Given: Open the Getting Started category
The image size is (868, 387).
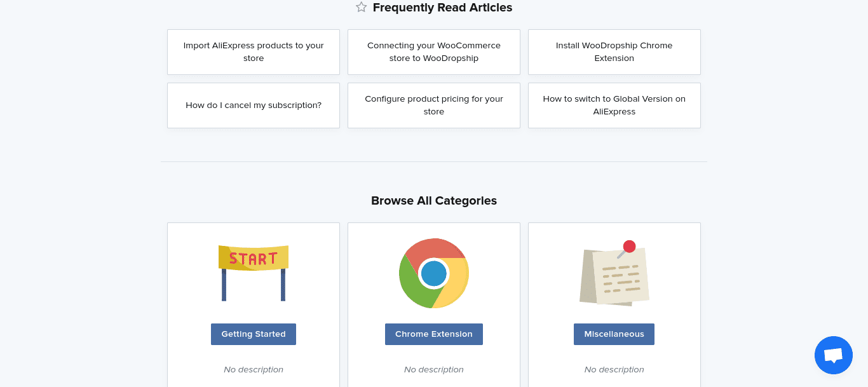Looking at the screenshot, I should [x=254, y=334].
